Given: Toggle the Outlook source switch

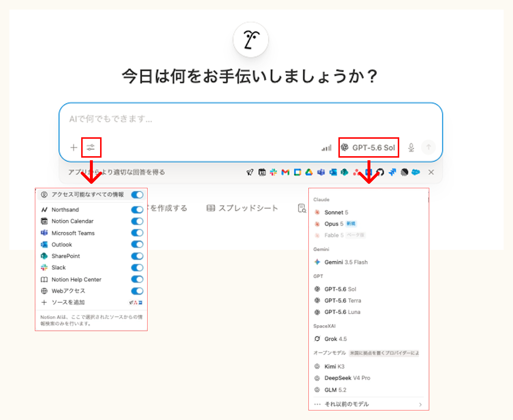Looking at the screenshot, I should pyautogui.click(x=137, y=244).
